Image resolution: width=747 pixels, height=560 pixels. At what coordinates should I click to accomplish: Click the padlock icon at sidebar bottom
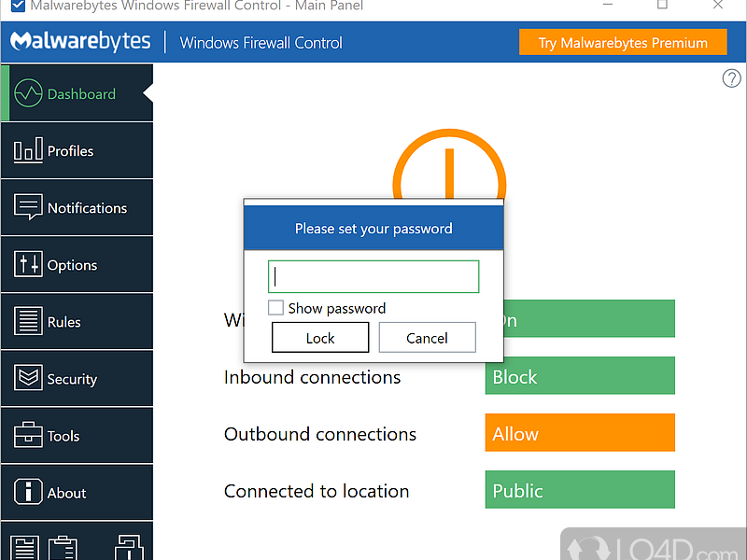[129, 548]
